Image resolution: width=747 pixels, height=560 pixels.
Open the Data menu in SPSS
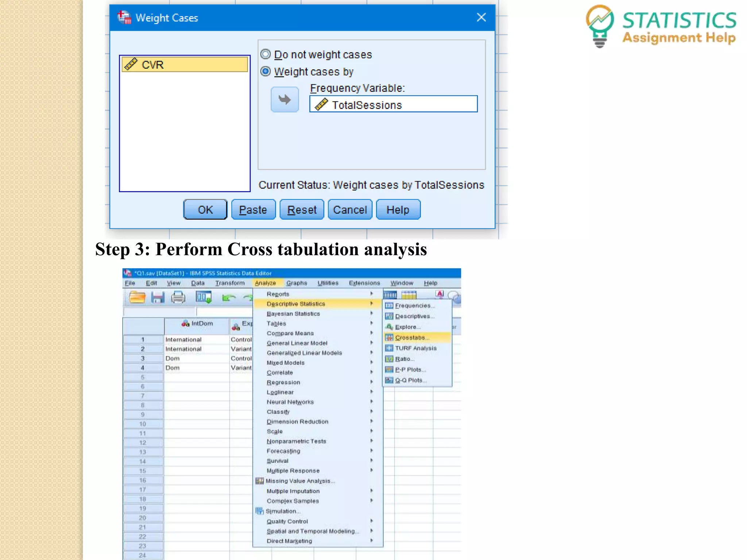click(198, 283)
